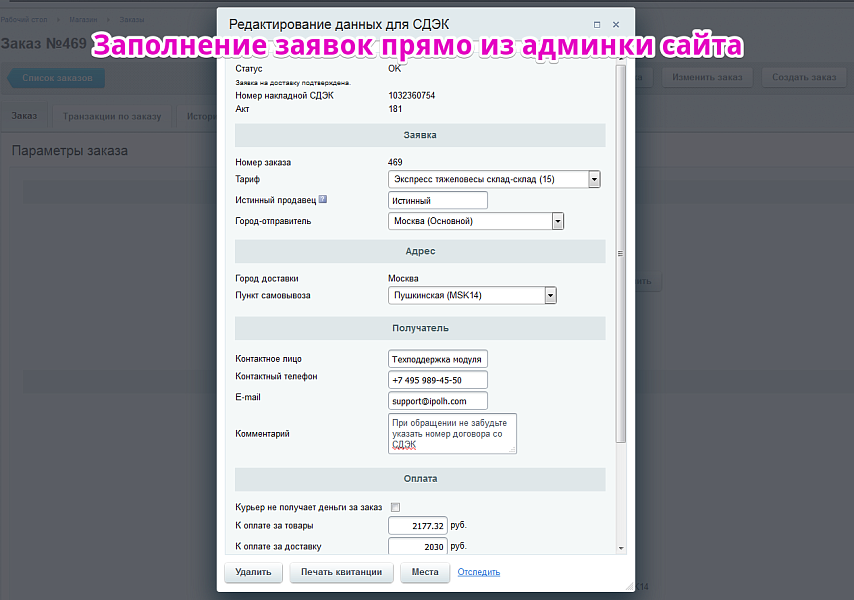Click the scrollbar down arrow in the dialog
Screen dimensions: 854x600
click(x=623, y=548)
